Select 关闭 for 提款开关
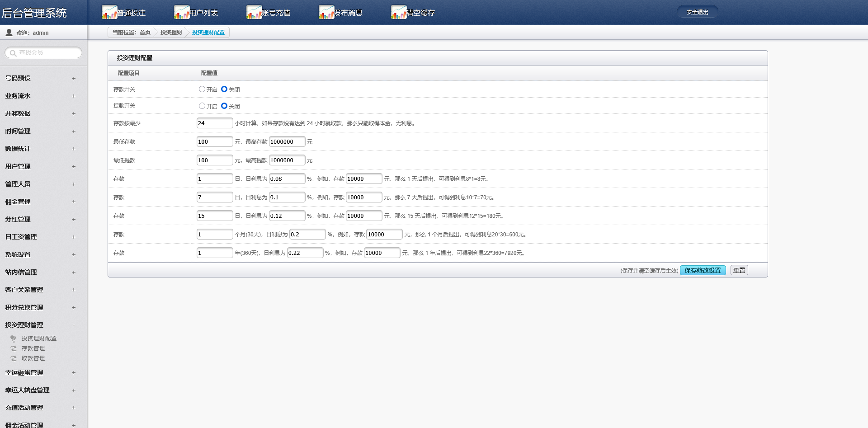Viewport: 868px width, 428px height. pyautogui.click(x=224, y=106)
